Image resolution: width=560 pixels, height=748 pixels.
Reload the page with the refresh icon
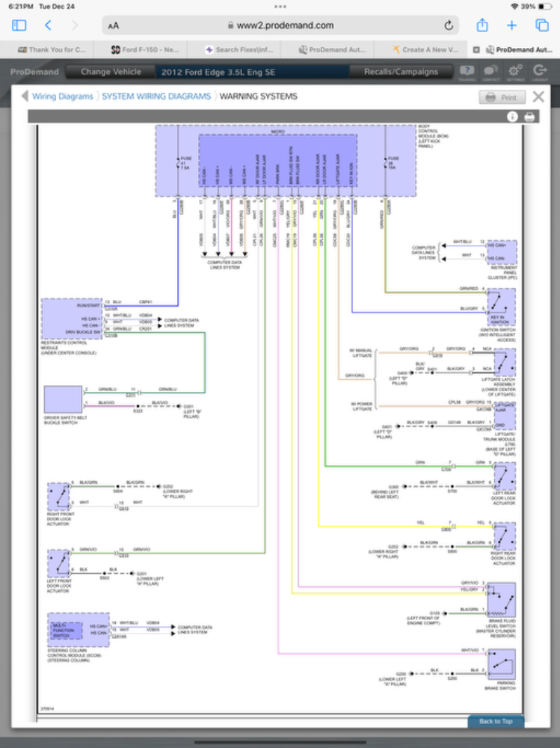click(x=449, y=25)
